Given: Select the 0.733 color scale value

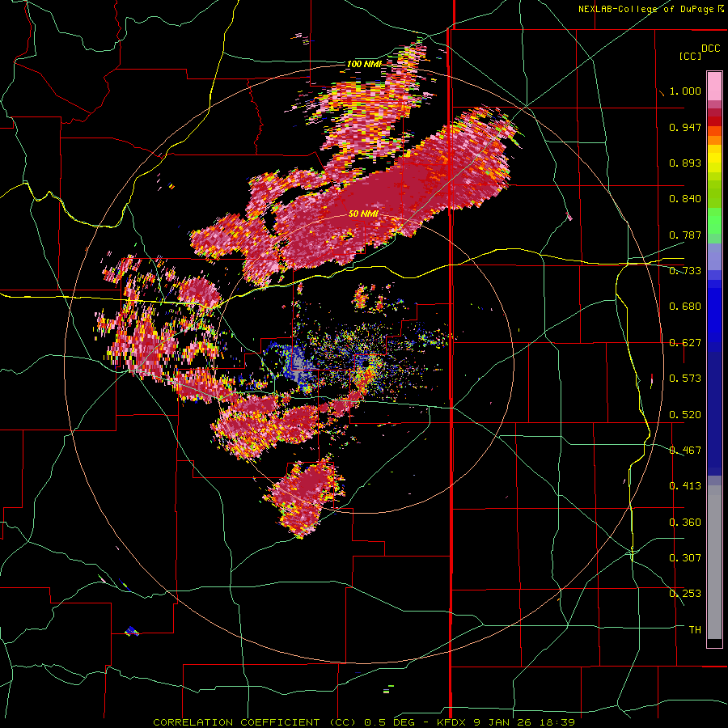Looking at the screenshot, I should coord(685,271).
